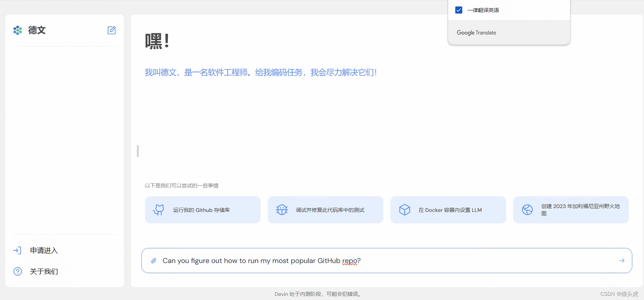Uncheck the 一律翻译英语 checkbox
The width and height of the screenshot is (644, 300).
(x=459, y=10)
